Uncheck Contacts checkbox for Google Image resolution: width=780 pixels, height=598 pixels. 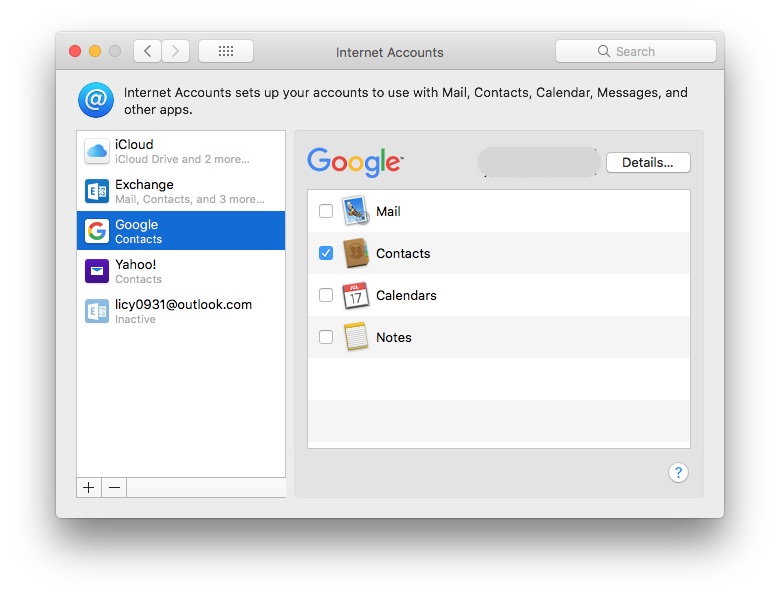click(x=326, y=253)
